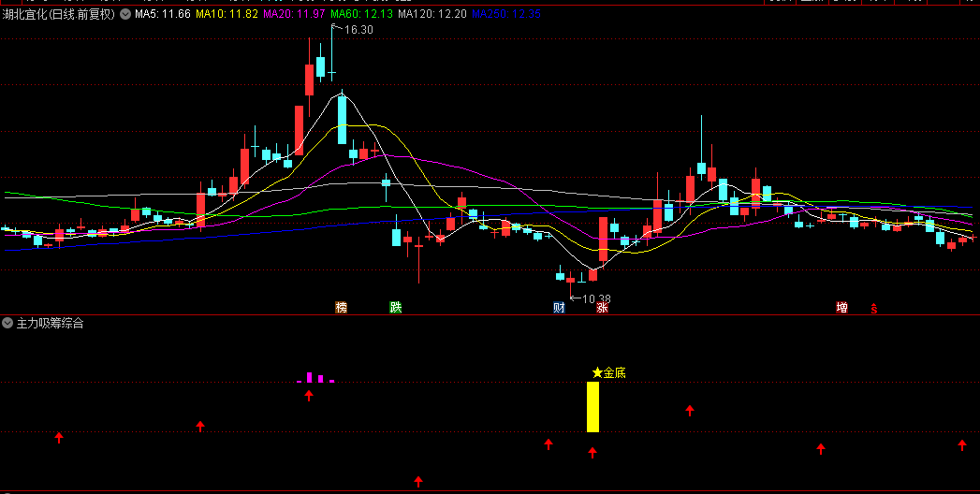Click the tallest magenta indicator bar
The width and height of the screenshot is (980, 494).
(x=309, y=377)
